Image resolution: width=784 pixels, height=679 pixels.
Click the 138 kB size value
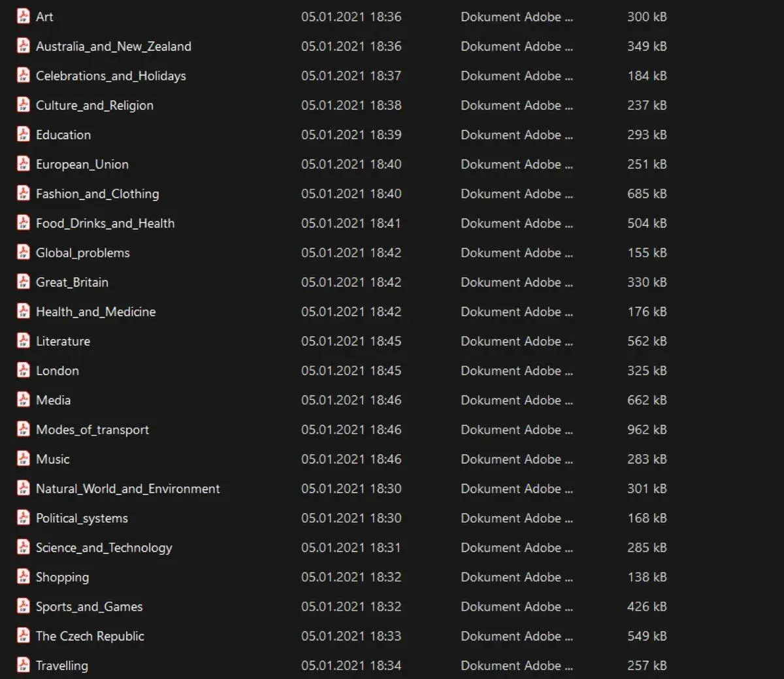pos(647,577)
